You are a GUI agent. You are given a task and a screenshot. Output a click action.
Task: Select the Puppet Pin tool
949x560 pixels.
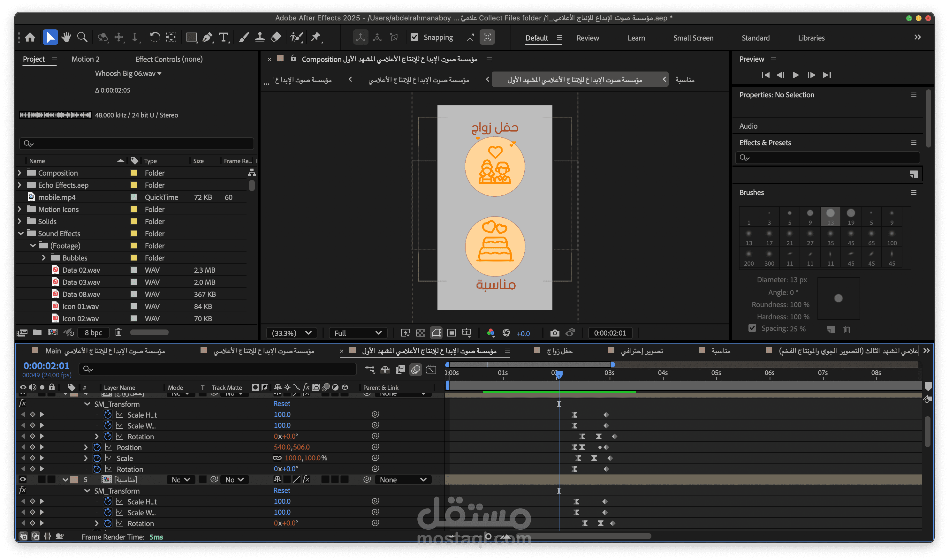[315, 37]
